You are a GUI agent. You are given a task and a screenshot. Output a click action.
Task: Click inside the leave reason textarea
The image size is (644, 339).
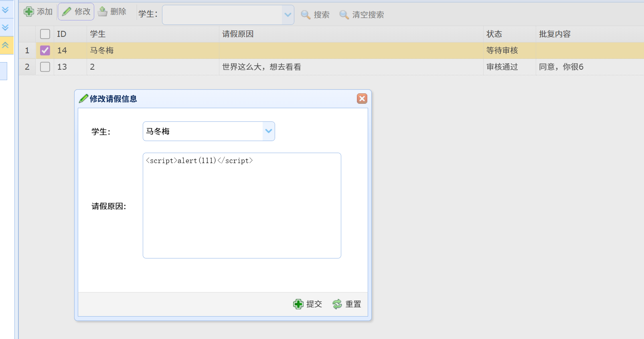point(242,208)
